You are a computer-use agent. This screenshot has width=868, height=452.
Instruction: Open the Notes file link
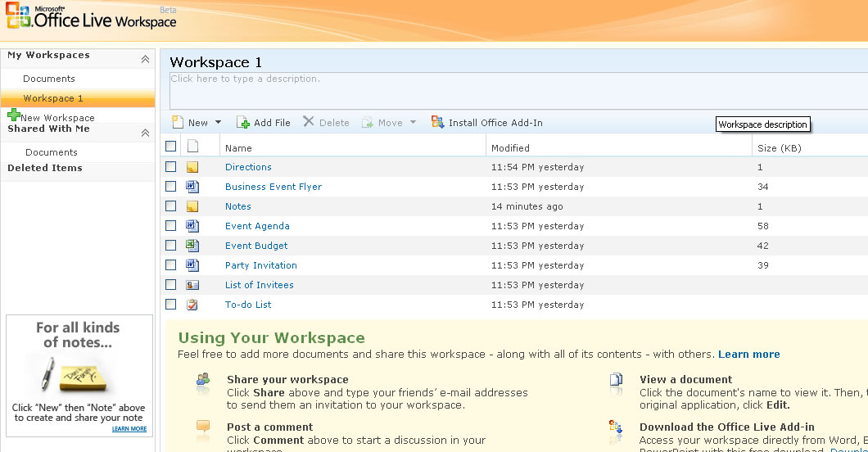point(238,206)
